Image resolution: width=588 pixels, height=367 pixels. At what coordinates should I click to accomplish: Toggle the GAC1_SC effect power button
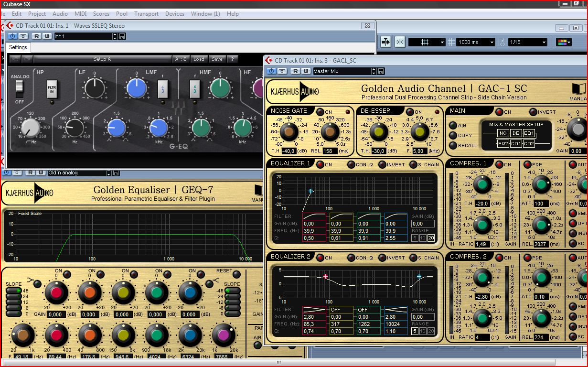271,71
